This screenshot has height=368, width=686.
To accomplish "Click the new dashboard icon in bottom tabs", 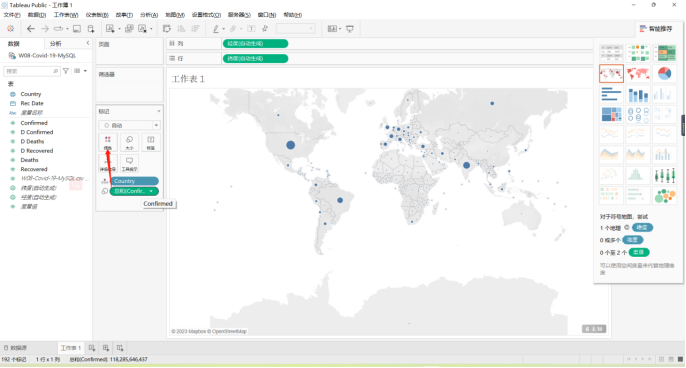I will pyautogui.click(x=106, y=348).
